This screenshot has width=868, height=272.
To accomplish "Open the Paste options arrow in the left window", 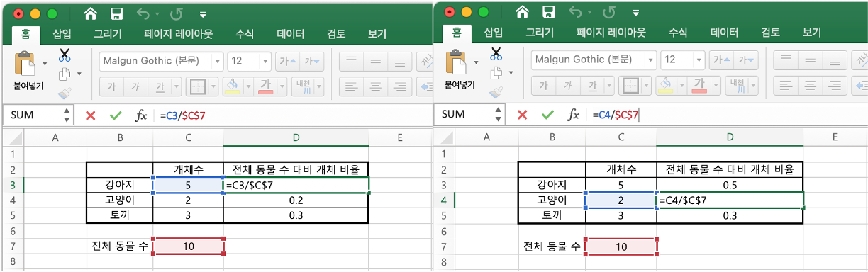I will point(45,64).
